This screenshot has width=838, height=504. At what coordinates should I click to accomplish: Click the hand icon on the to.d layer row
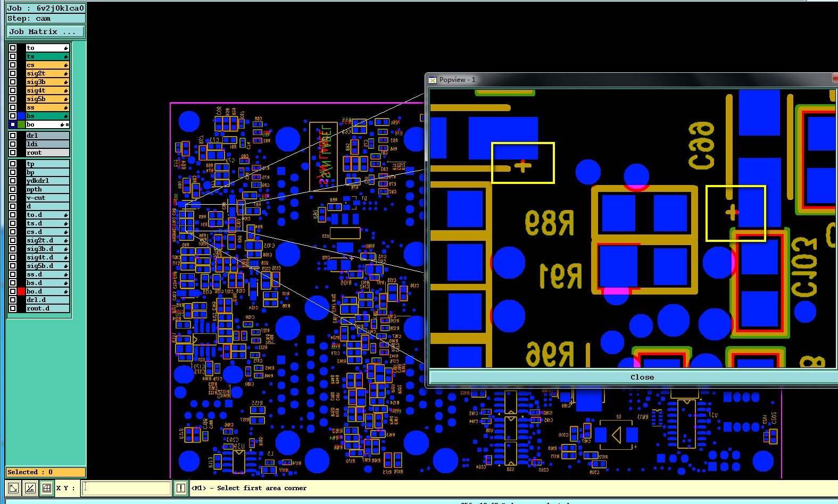pyautogui.click(x=66, y=215)
